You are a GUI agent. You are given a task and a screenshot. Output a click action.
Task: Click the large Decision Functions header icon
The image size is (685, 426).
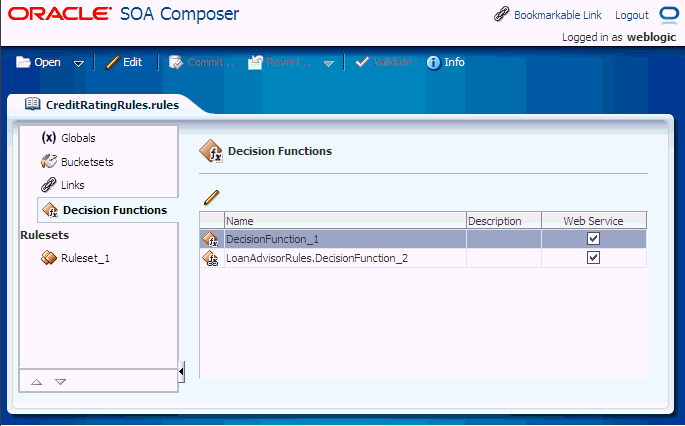[211, 151]
